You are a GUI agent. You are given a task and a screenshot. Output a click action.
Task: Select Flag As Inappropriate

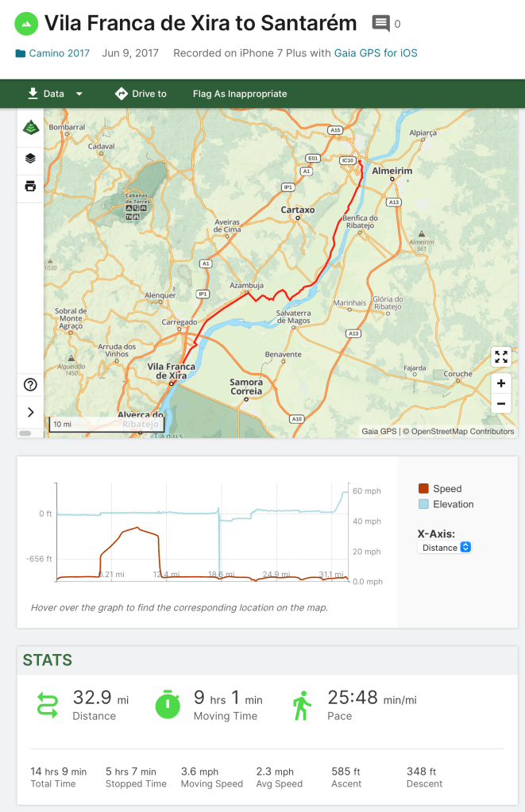240,94
